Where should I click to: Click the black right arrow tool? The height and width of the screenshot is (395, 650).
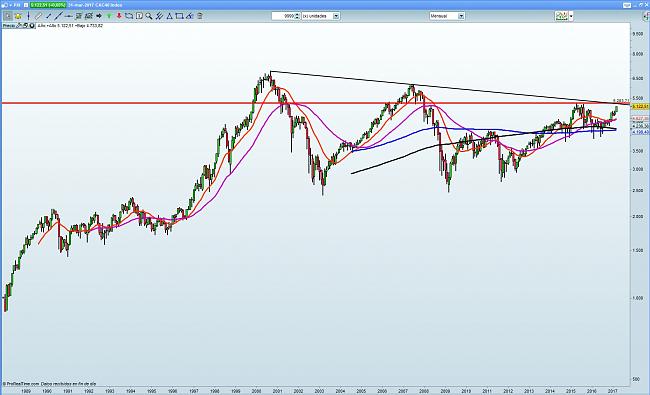point(99,16)
